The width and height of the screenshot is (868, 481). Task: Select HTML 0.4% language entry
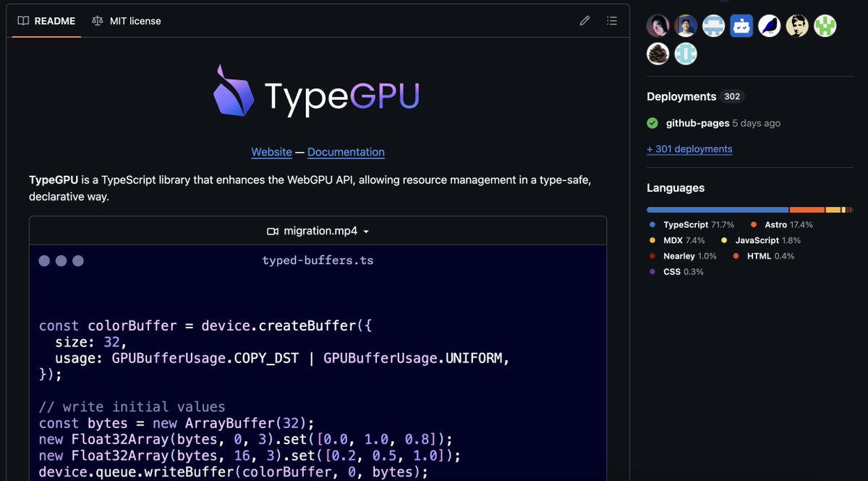764,256
